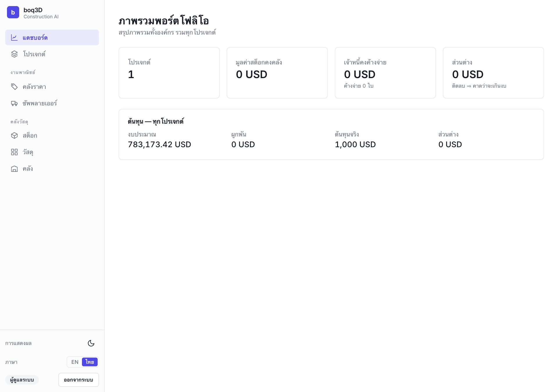
Task: Click the truck icon for ซัพพลายเออร์
Action: [14, 103]
